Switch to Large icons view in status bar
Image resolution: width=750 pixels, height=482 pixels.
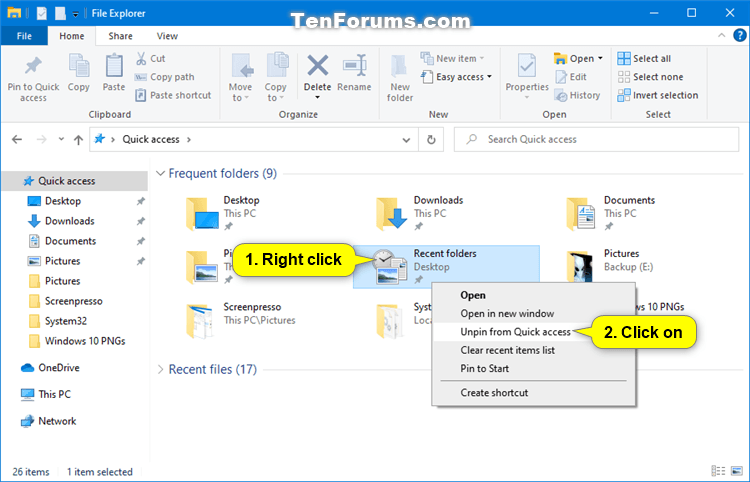737,471
